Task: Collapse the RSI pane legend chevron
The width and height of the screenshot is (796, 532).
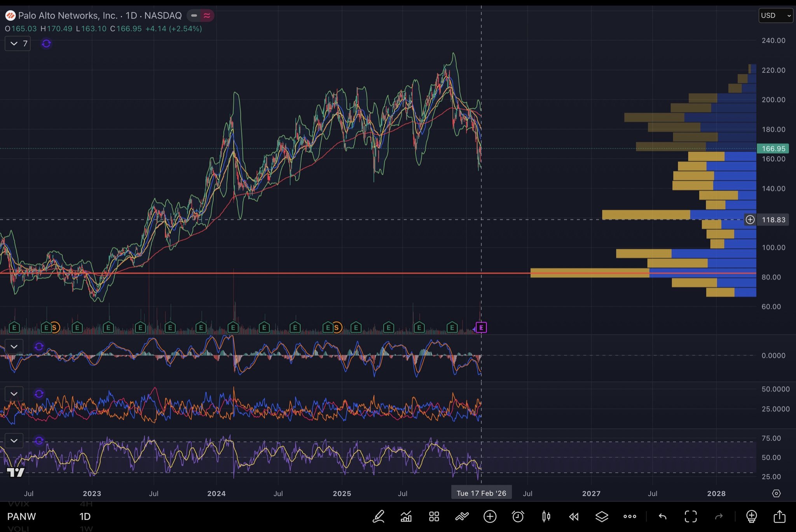Action: point(14,441)
